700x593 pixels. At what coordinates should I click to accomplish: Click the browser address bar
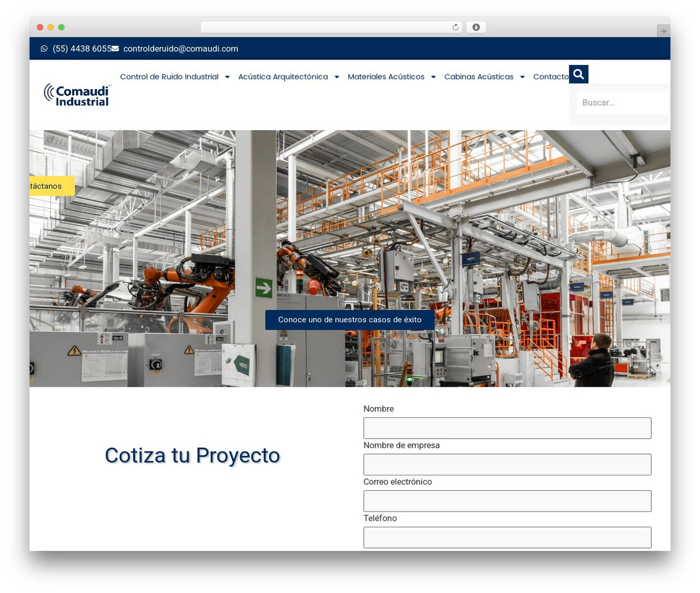click(x=331, y=27)
